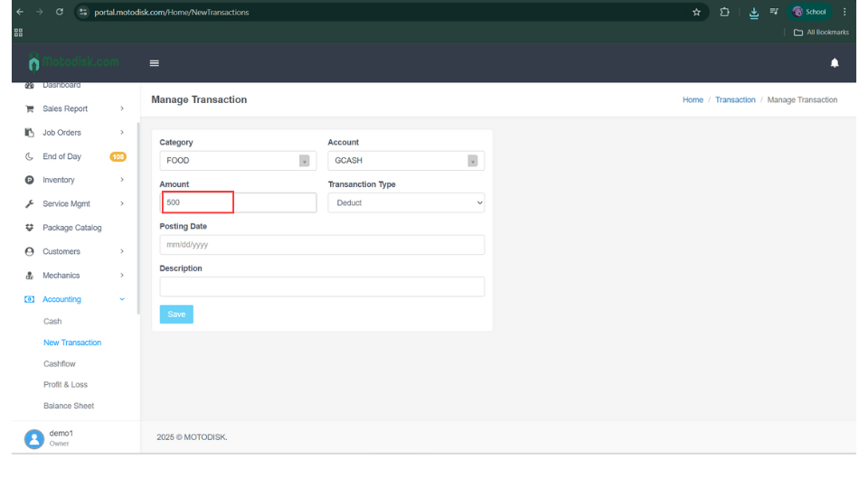The width and height of the screenshot is (868, 488).
Task: Expand the Job Orders submenu
Action: (63, 133)
